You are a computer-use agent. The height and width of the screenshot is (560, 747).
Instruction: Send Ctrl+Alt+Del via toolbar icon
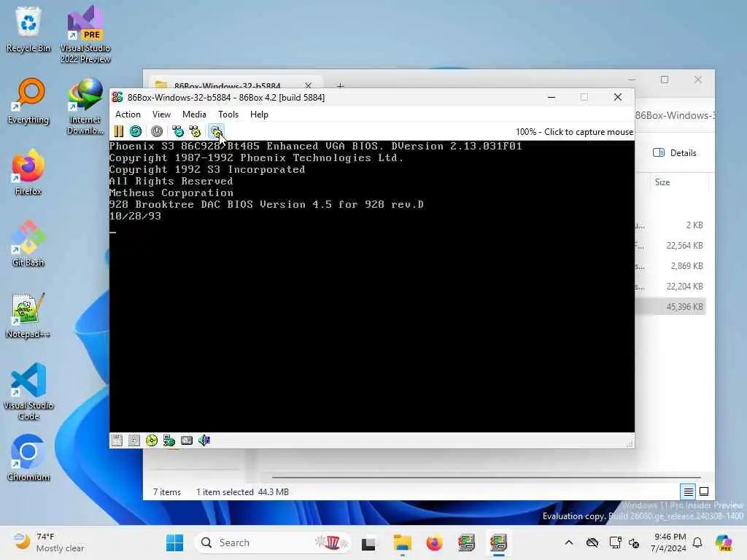point(178,131)
